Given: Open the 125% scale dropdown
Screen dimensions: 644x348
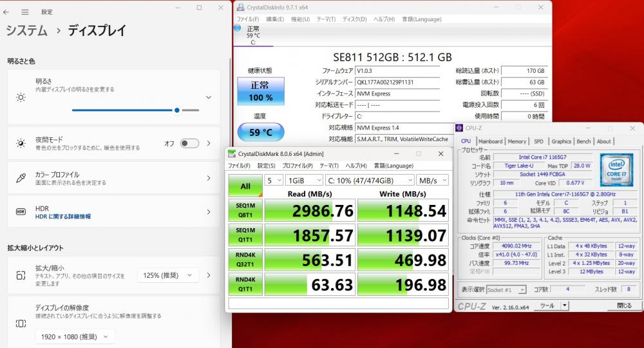Looking at the screenshot, I should pyautogui.click(x=168, y=275).
